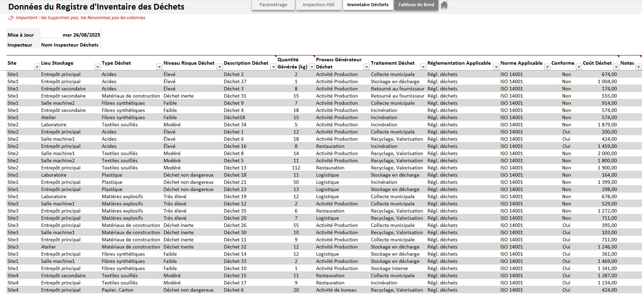
Task: Select the Inventaire Déchets tab
Action: coord(368,5)
